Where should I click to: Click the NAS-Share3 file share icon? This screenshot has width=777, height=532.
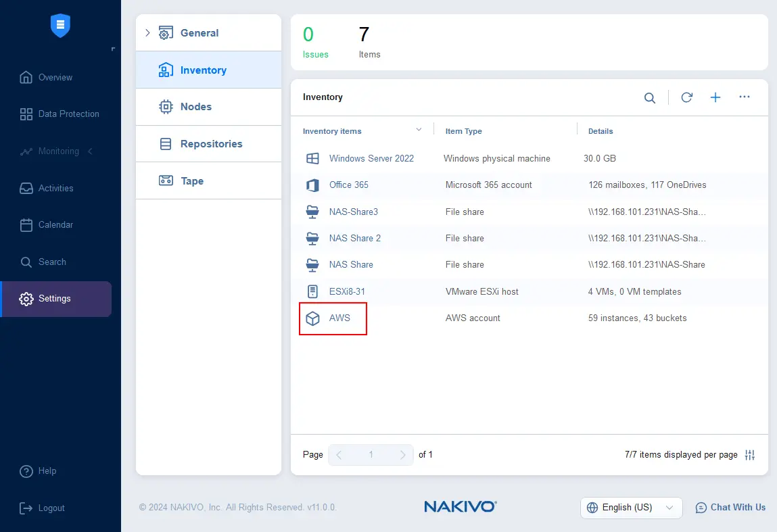click(312, 212)
